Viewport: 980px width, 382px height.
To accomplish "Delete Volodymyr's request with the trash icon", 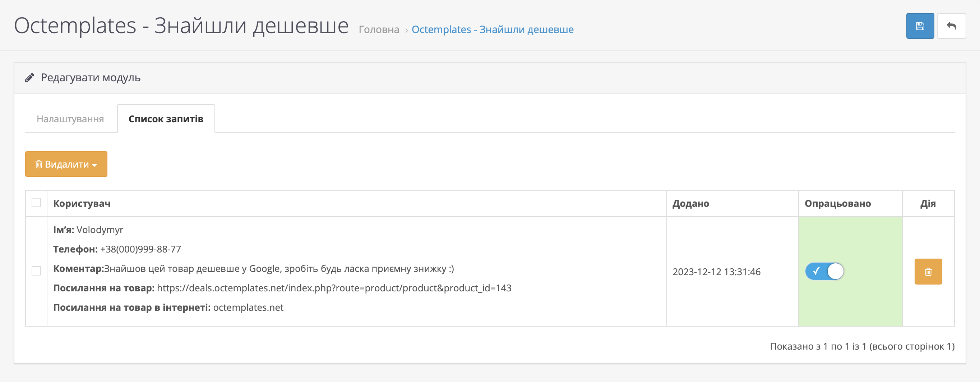I will click(x=928, y=272).
